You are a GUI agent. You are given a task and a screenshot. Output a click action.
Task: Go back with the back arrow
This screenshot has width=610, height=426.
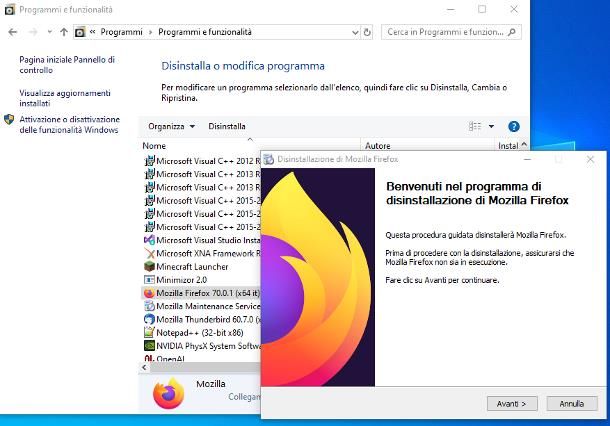pyautogui.click(x=12, y=32)
